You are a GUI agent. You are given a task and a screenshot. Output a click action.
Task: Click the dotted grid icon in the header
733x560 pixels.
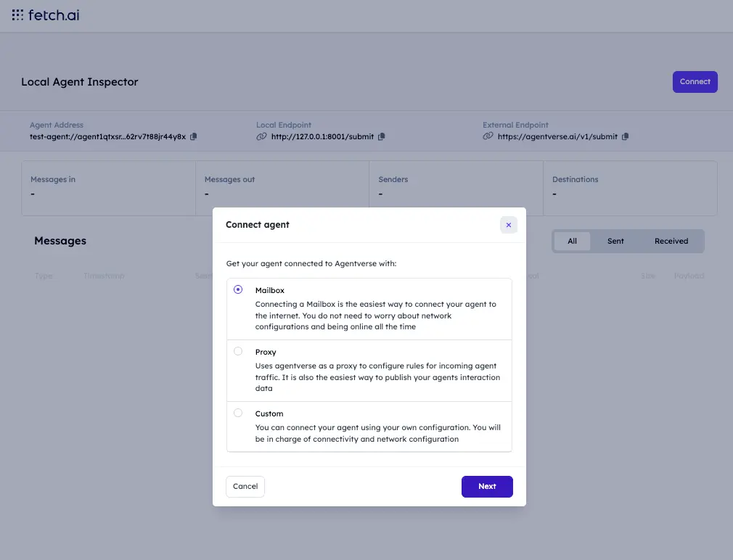coord(16,15)
